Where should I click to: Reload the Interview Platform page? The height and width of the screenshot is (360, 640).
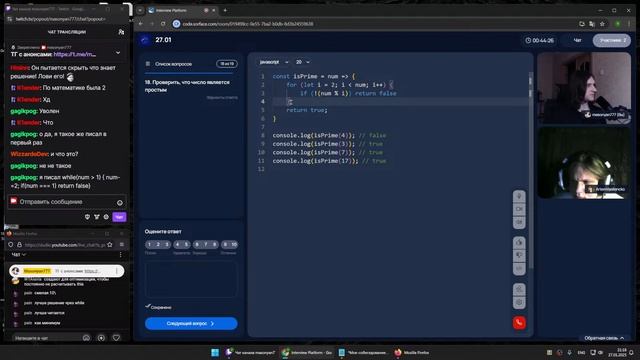[x=163, y=24]
